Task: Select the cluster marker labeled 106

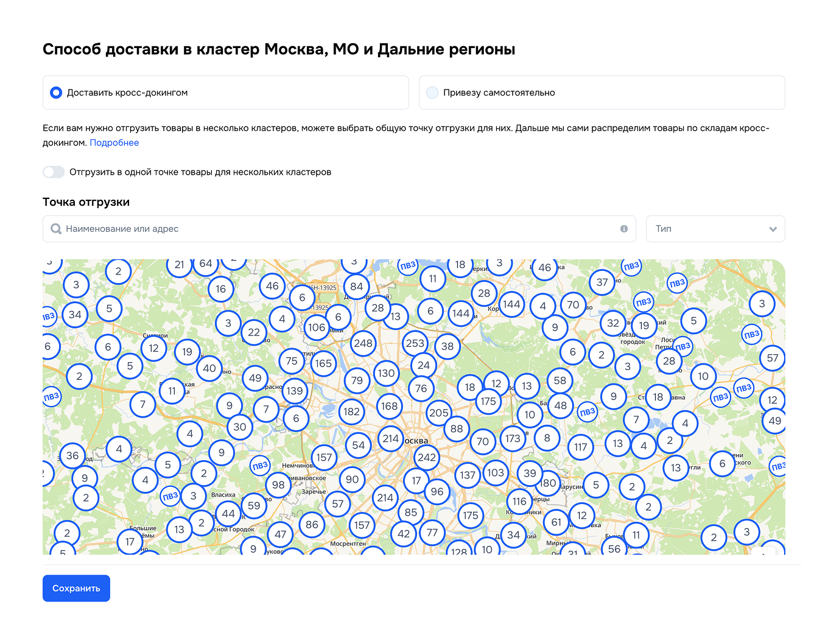Action: click(x=317, y=327)
